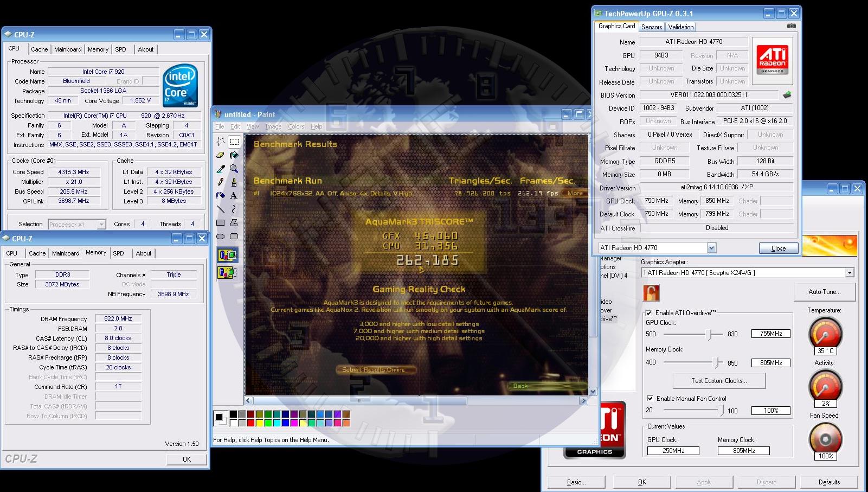The width and height of the screenshot is (868, 492).
Task: Select the Rounded Rectangle tool in Paint
Action: point(234,236)
